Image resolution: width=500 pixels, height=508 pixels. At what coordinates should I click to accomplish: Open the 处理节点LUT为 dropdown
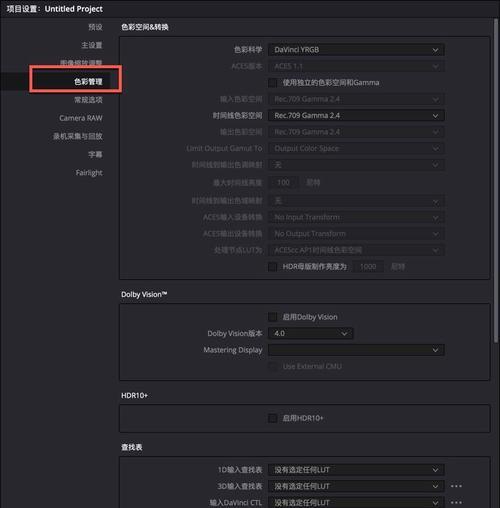(x=356, y=250)
